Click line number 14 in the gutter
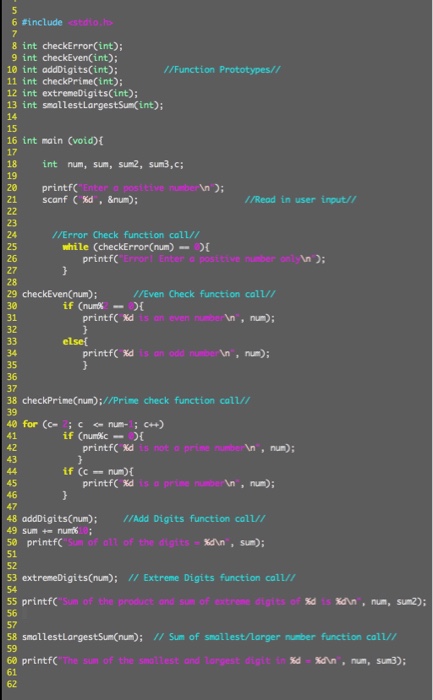This screenshot has width=433, height=700. pyautogui.click(x=12, y=117)
